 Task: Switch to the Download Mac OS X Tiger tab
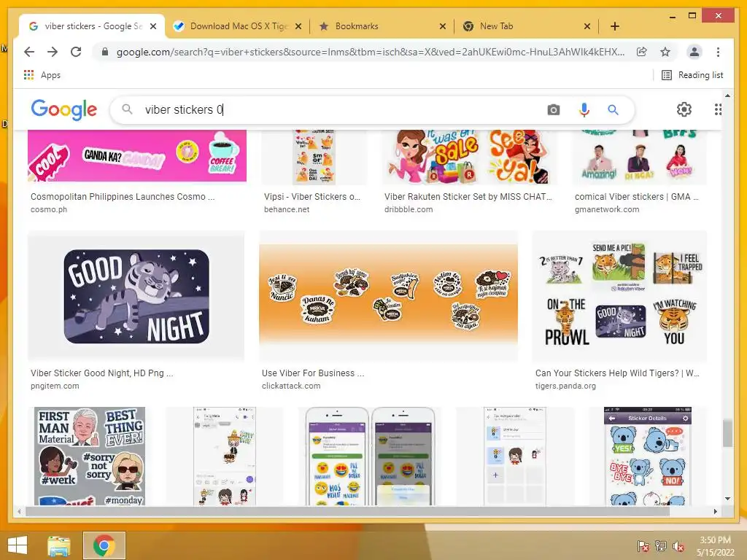(x=237, y=26)
